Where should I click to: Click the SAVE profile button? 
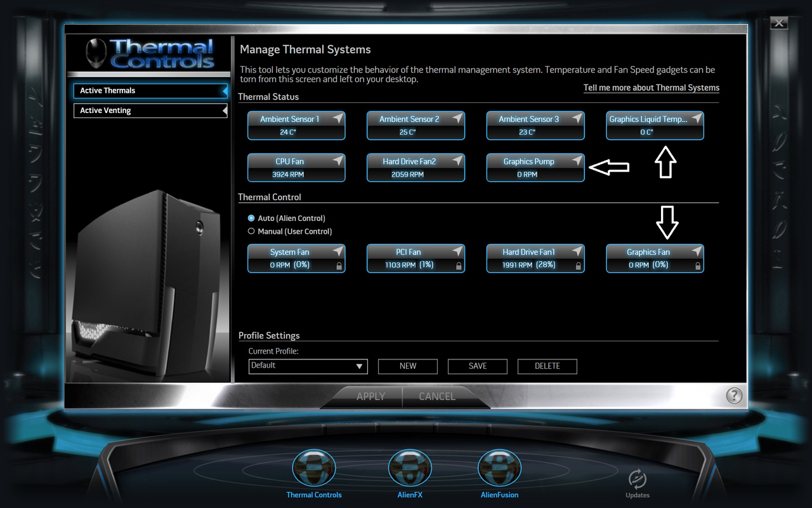478,366
